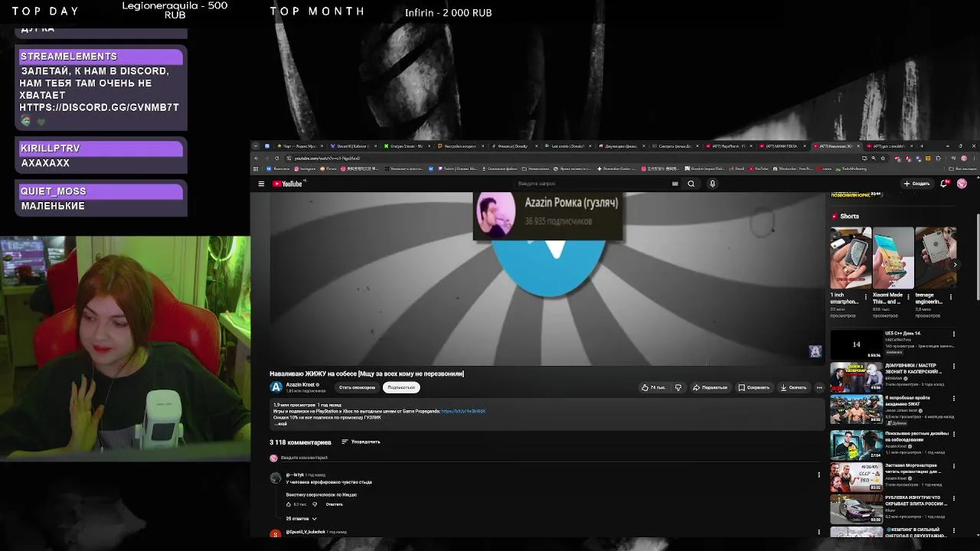Click KIRILLPTRV chat username
This screenshot has width=980, height=551.
51,148
